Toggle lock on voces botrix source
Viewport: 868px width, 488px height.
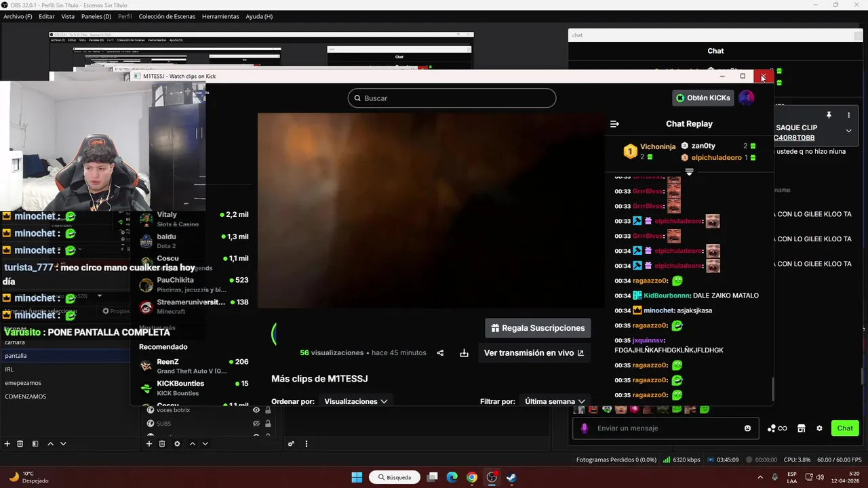[x=268, y=410]
